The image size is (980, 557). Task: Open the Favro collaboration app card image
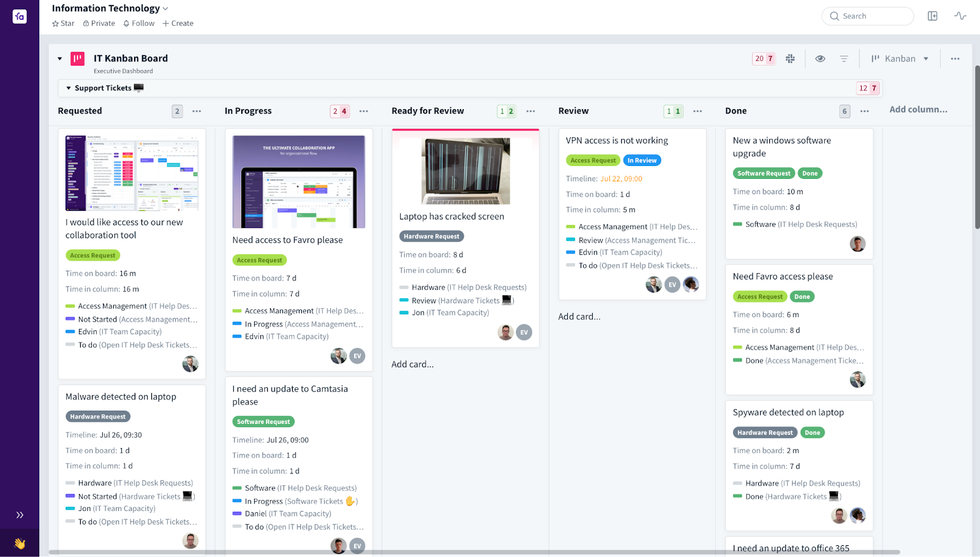tap(299, 182)
